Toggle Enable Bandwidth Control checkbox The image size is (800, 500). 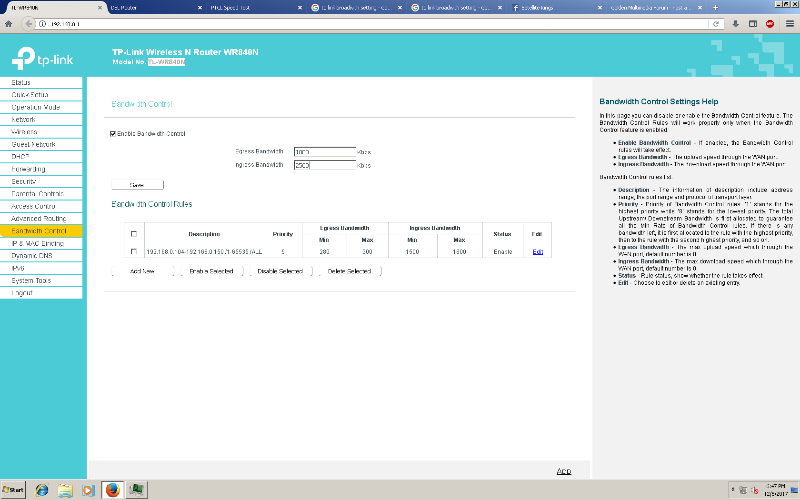pyautogui.click(x=112, y=133)
